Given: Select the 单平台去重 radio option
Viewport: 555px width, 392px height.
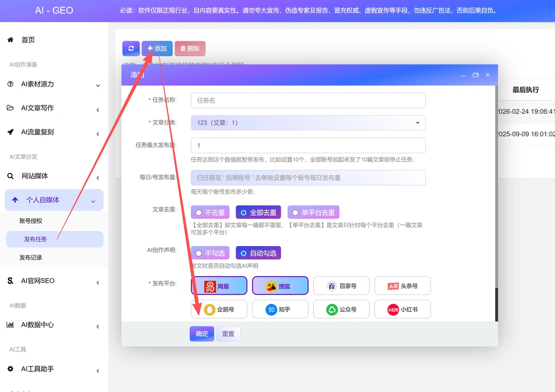Looking at the screenshot, I should pos(313,212).
